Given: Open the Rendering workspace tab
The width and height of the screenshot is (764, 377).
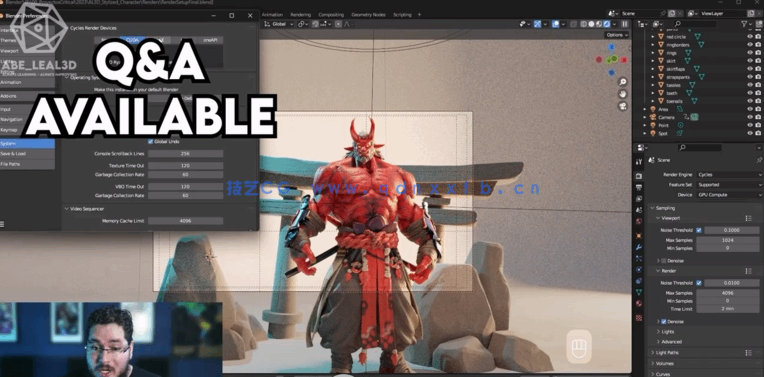Looking at the screenshot, I should [x=301, y=15].
